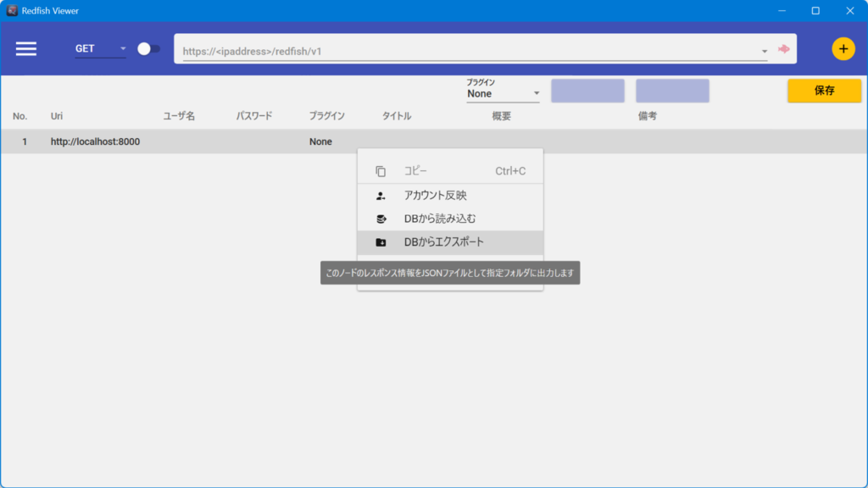
Task: Select the http://localhost:8000 row Uri
Action: 95,141
